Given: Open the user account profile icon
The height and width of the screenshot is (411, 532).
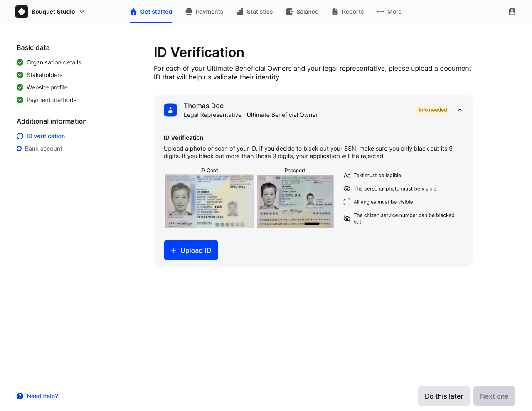Looking at the screenshot, I should coord(512,12).
